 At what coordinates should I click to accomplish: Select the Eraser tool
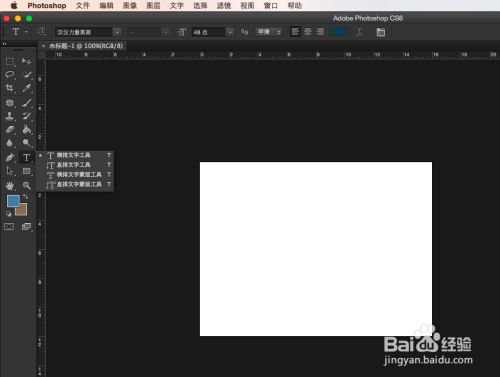[x=10, y=129]
